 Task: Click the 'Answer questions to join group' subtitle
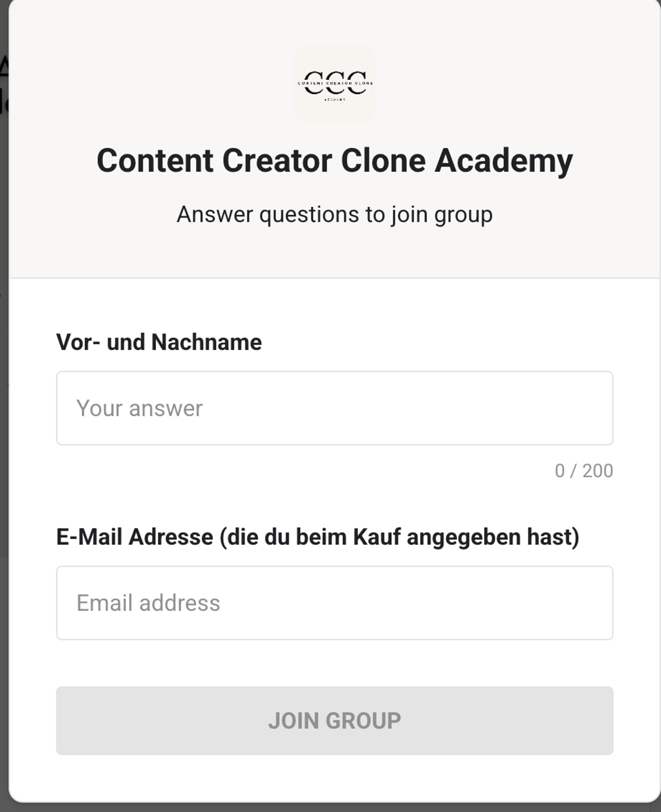[335, 214]
